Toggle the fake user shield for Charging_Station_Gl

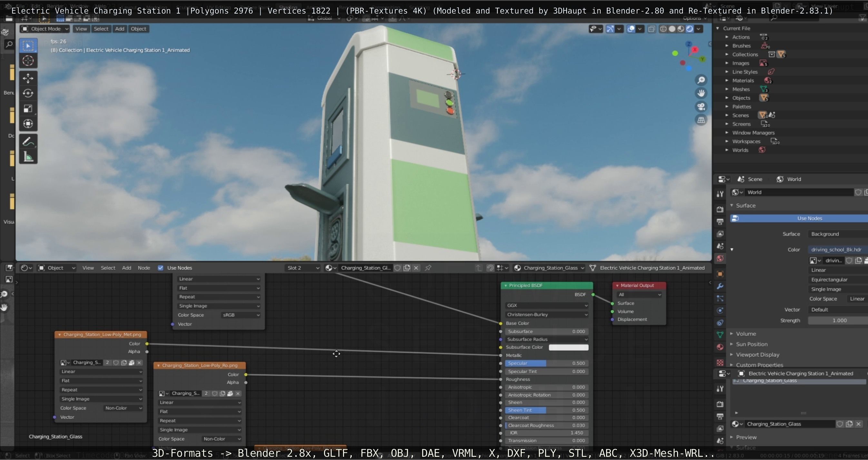(x=398, y=268)
